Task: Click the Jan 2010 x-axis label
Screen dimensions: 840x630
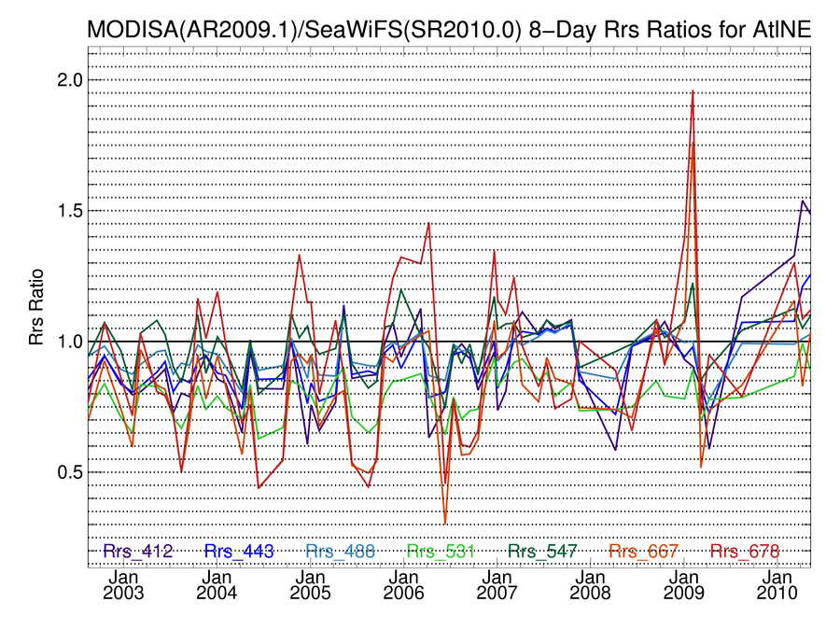Action: pos(777,585)
